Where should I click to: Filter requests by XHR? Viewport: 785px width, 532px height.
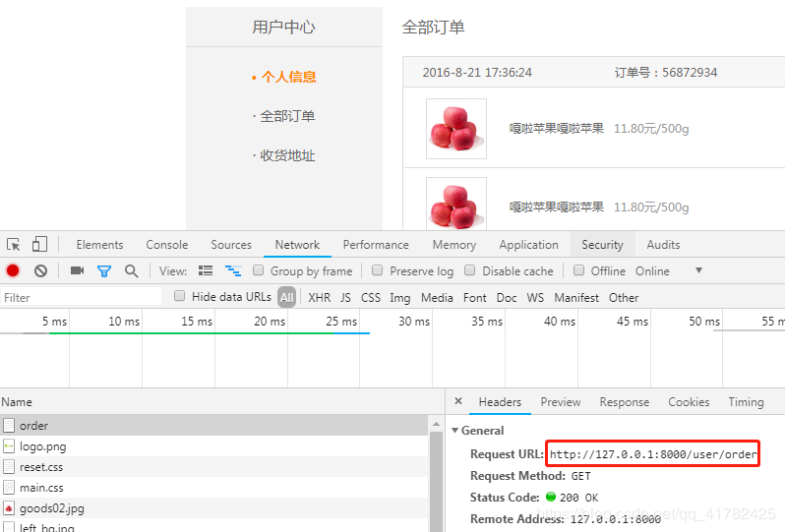pyautogui.click(x=320, y=297)
